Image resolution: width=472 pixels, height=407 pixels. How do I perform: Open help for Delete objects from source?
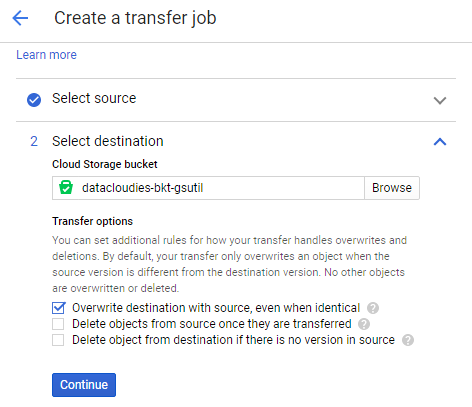point(364,324)
